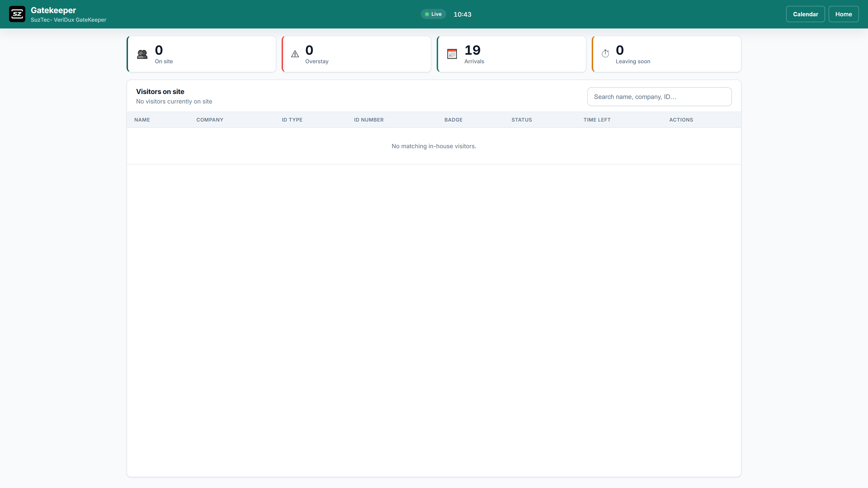
Task: Click the On site people icon
Action: 142,54
